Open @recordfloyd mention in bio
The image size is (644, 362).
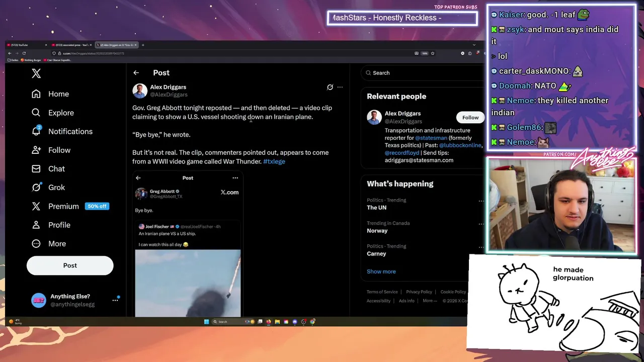coord(402,153)
